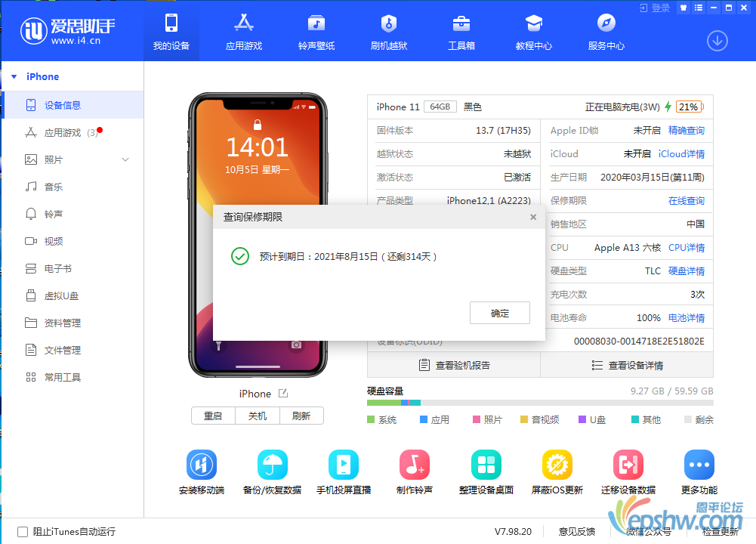Open the 我的设备 tab
The height and width of the screenshot is (544, 756).
[171, 32]
